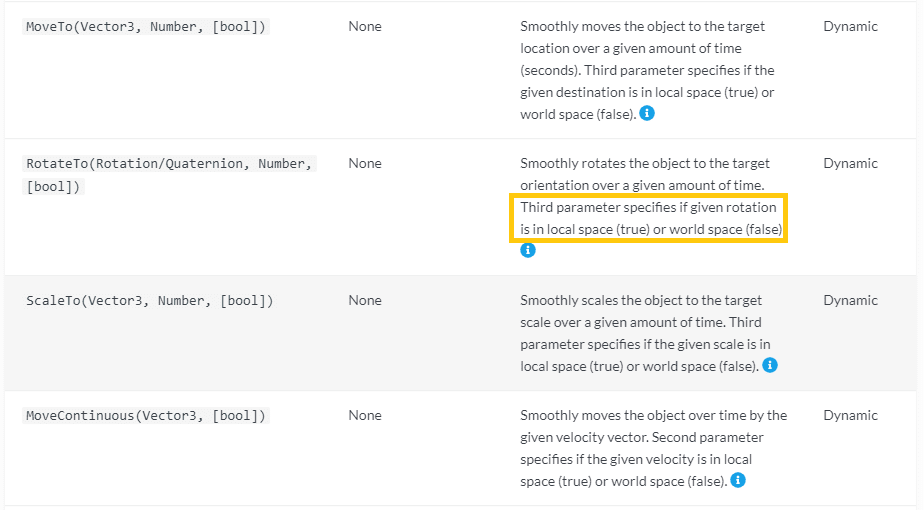
Task: Click the info icon below RotateTo description
Action: point(528,251)
